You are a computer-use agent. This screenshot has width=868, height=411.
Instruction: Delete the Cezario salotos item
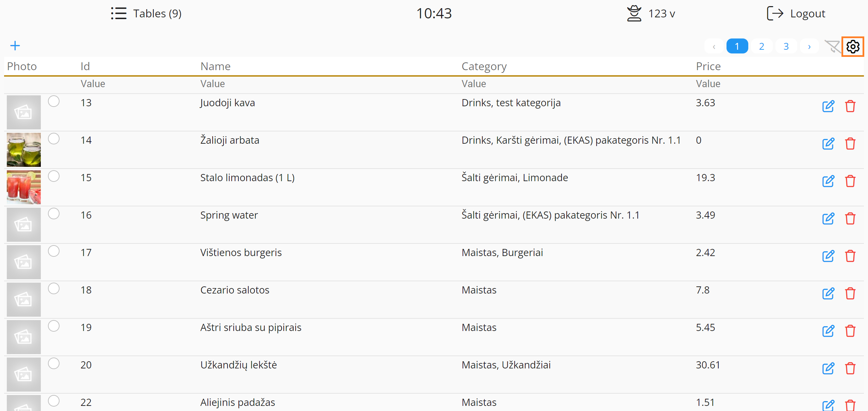point(850,294)
